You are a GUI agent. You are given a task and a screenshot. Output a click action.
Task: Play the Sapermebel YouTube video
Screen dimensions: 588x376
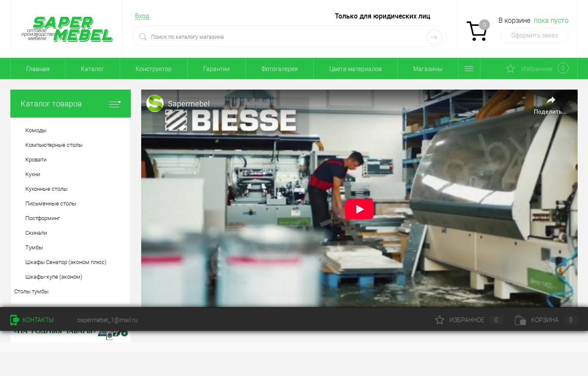click(x=359, y=209)
